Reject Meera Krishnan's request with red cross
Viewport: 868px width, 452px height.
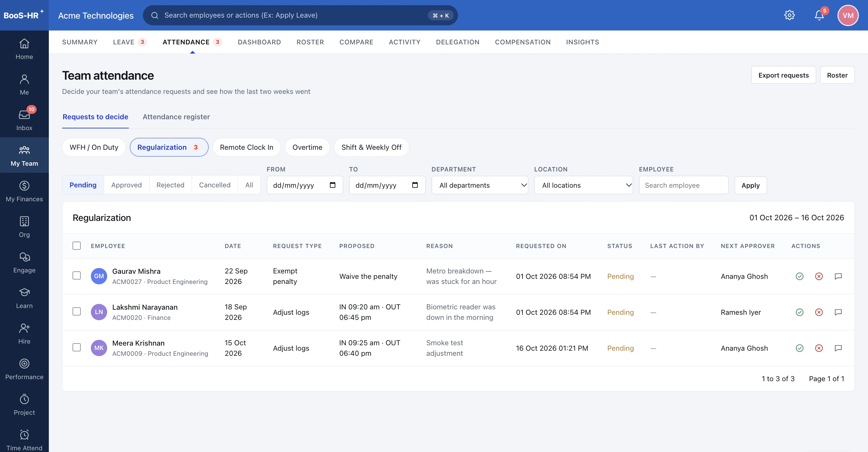coord(819,348)
